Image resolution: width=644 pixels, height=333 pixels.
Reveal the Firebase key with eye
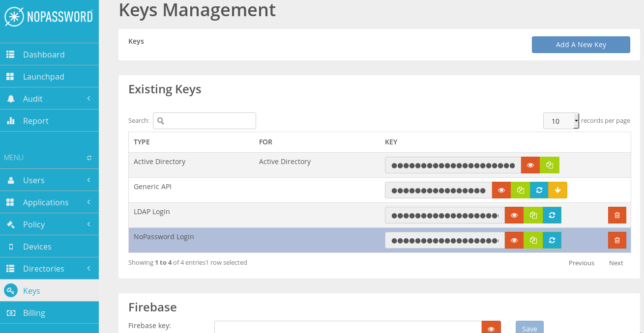pyautogui.click(x=491, y=328)
